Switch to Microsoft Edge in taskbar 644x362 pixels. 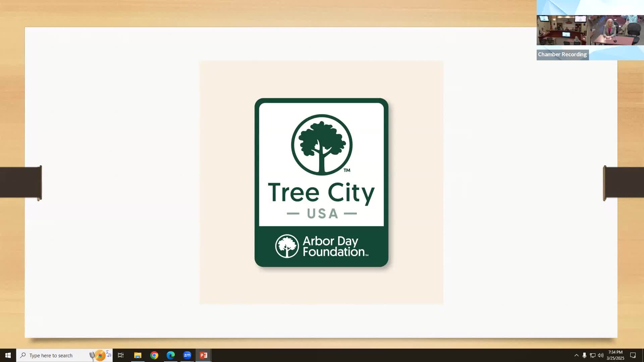click(171, 355)
